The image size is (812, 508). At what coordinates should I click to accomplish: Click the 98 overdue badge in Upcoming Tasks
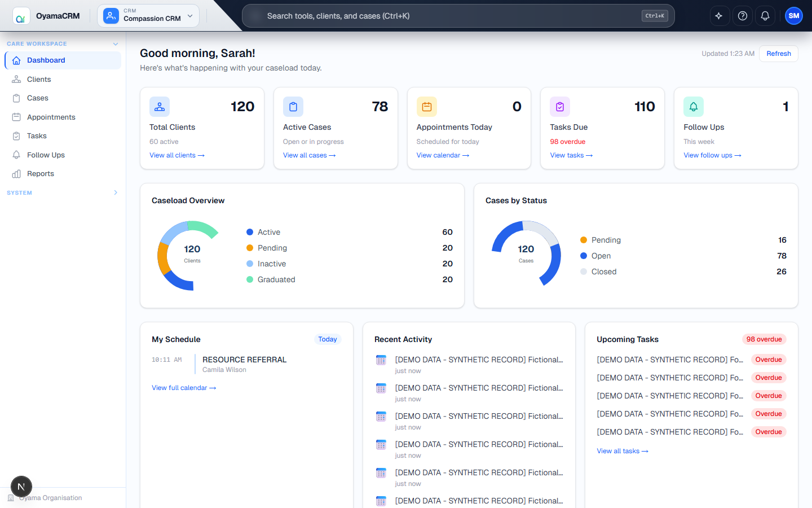pos(764,339)
